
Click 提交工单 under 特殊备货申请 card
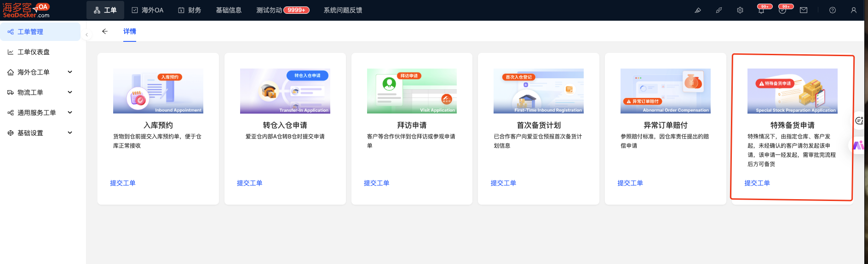click(x=757, y=183)
